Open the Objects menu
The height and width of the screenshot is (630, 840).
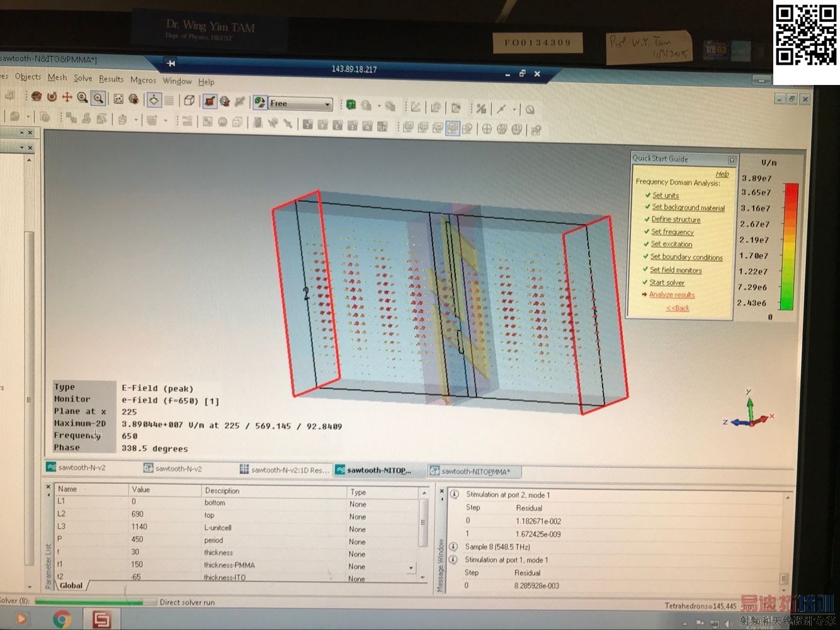coord(28,77)
